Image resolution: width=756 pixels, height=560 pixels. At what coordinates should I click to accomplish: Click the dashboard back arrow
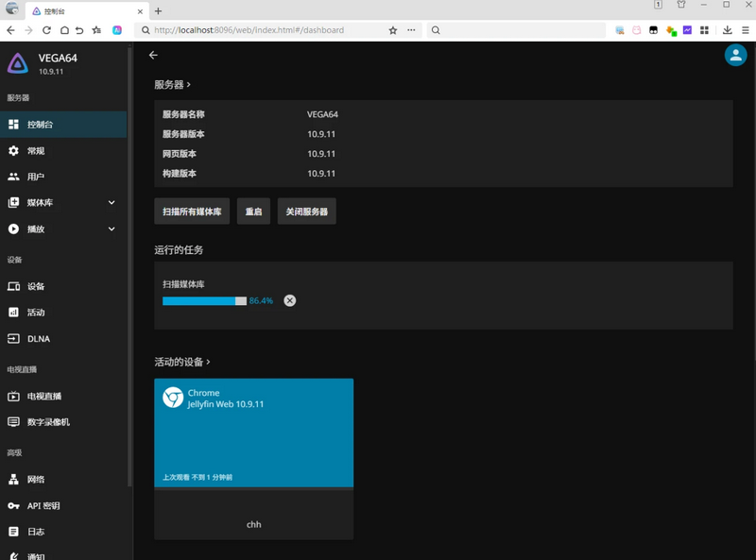click(153, 56)
